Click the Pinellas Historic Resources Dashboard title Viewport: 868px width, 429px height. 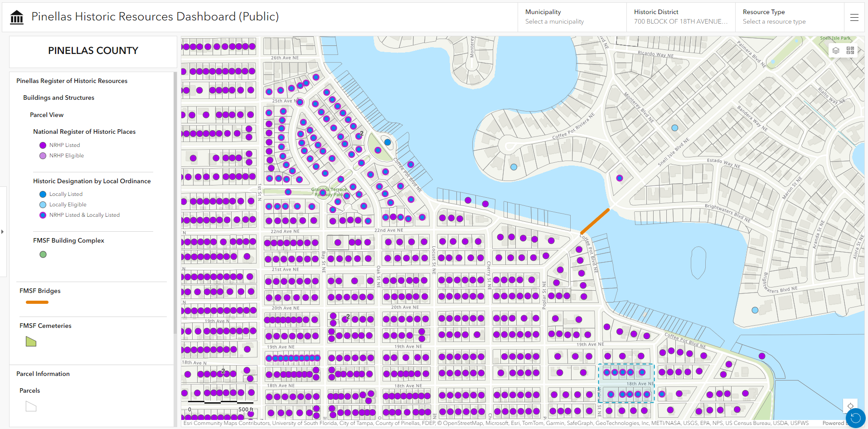155,17
